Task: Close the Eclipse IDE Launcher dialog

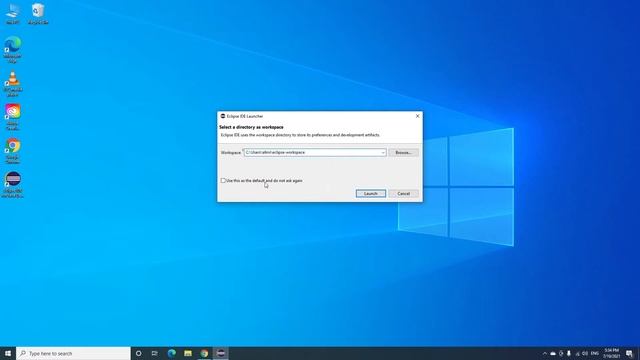Action: 417,116
